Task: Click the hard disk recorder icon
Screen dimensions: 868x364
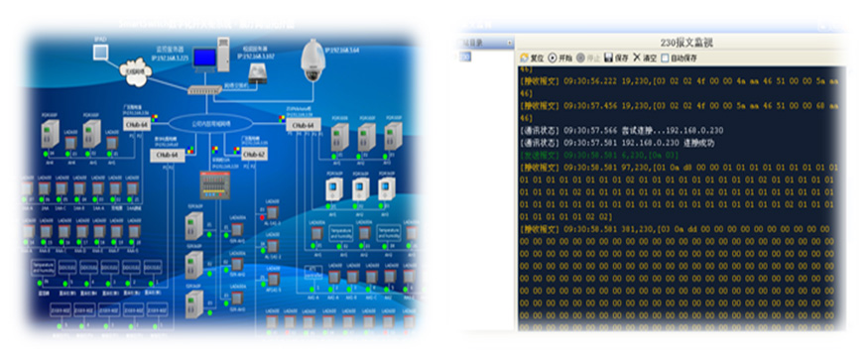Action: [257, 74]
